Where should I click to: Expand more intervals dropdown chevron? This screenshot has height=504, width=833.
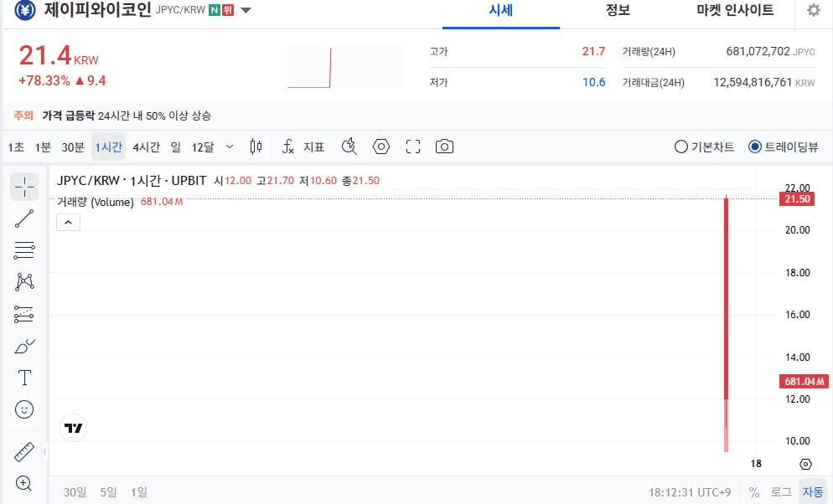pyautogui.click(x=230, y=147)
